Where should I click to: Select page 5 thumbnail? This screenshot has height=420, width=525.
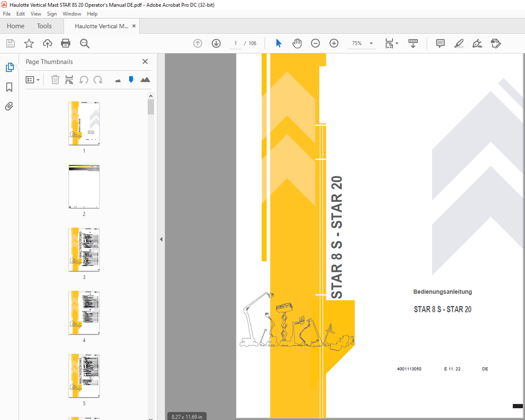click(84, 376)
